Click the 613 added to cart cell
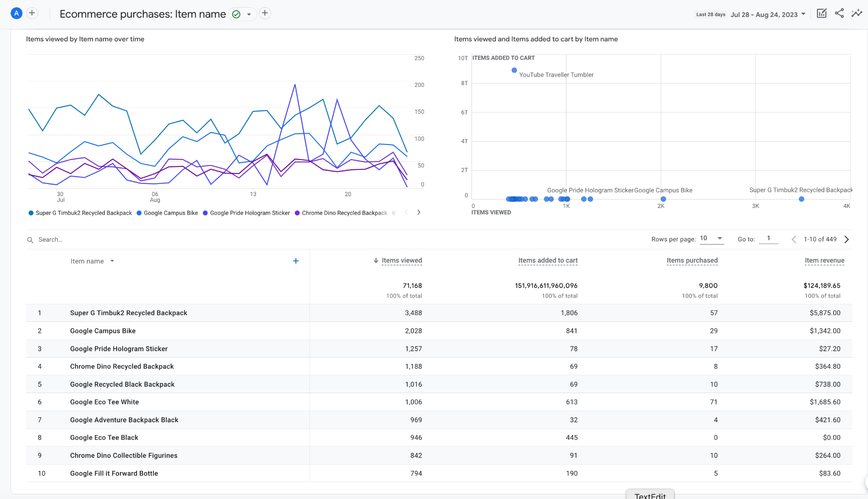This screenshot has height=499, width=868. tap(572, 402)
